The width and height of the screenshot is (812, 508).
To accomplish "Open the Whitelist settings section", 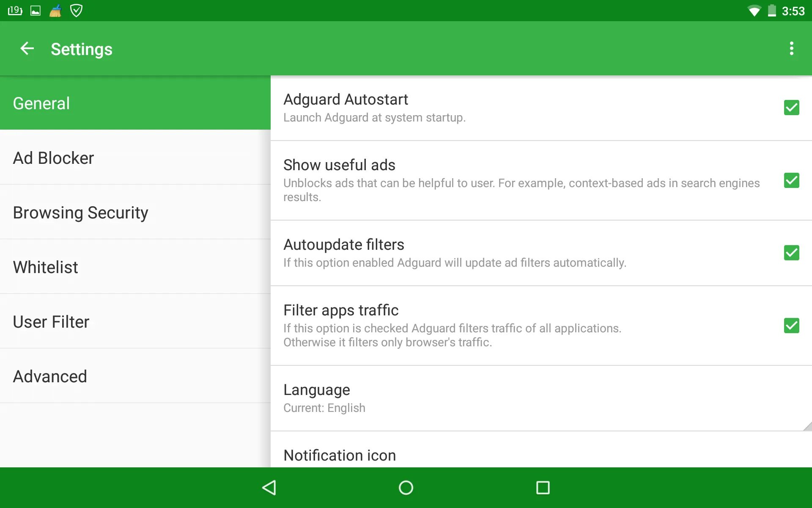I will point(135,268).
